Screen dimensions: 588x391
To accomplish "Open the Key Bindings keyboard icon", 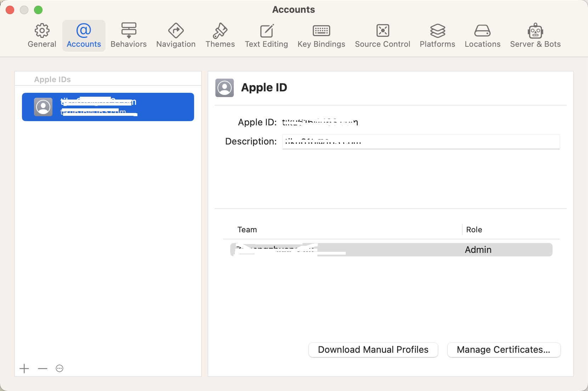I will coord(321,31).
